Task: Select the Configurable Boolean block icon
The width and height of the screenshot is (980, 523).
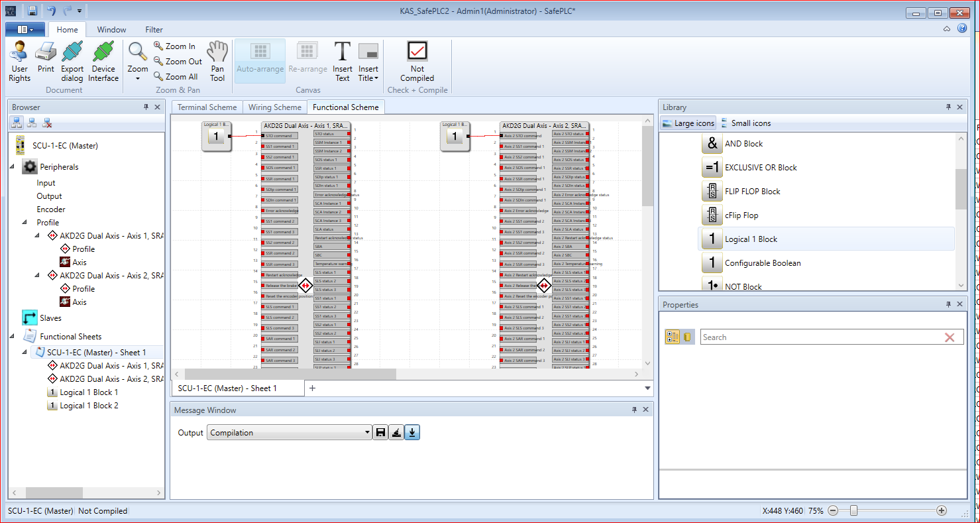Action: [x=712, y=263]
